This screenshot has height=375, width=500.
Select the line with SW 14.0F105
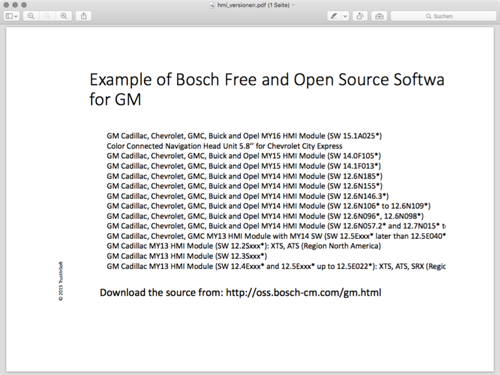pos(244,156)
